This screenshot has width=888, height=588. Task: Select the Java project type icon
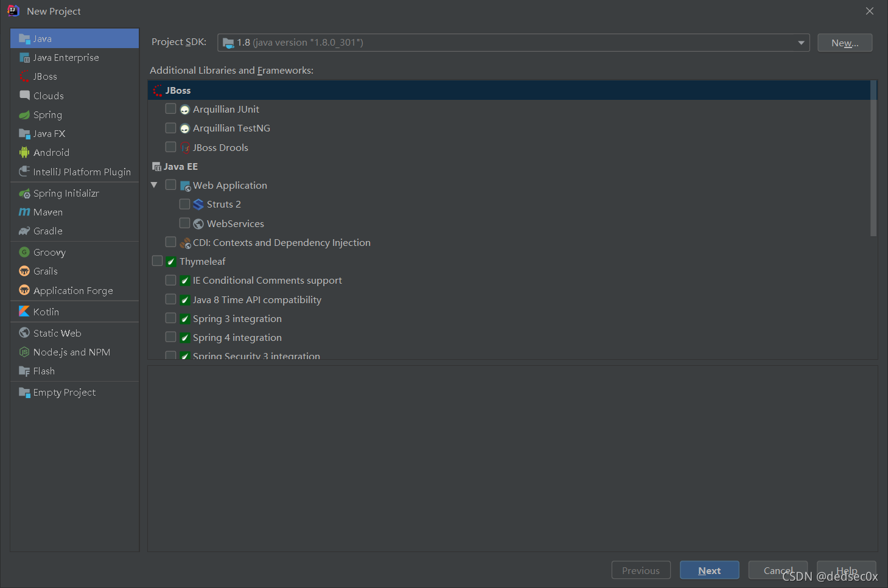point(24,38)
